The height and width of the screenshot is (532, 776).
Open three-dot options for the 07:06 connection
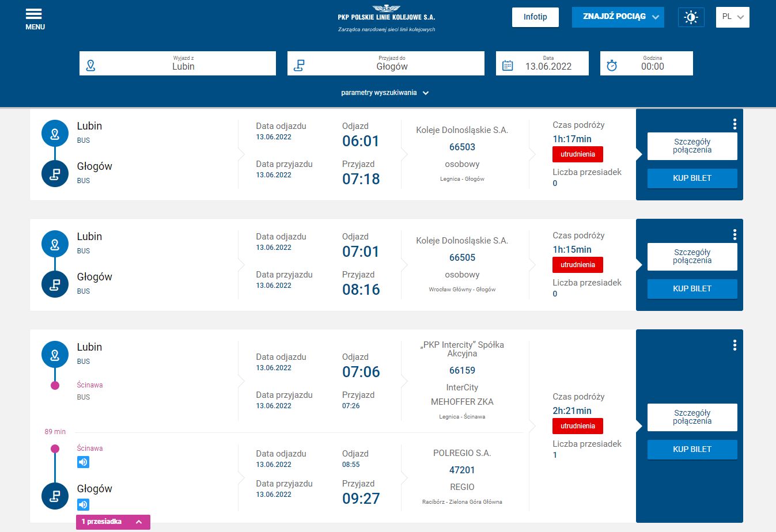coord(735,345)
